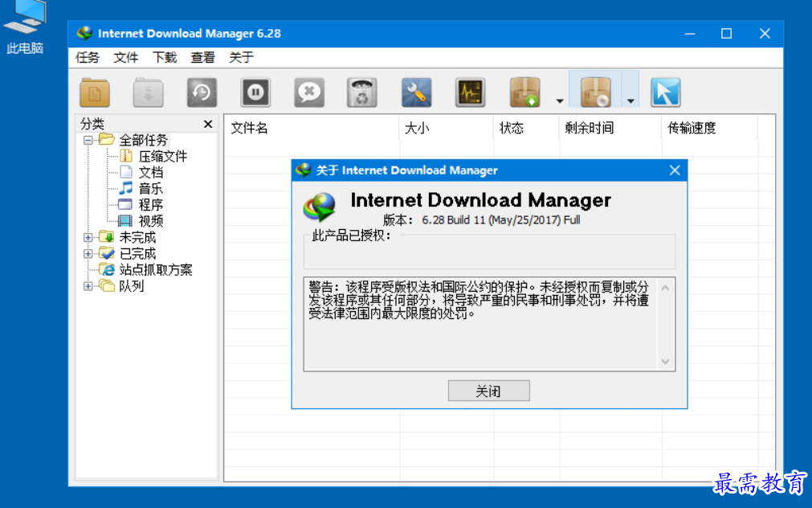Open the 关于 menu
The width and height of the screenshot is (812, 508).
[x=241, y=58]
